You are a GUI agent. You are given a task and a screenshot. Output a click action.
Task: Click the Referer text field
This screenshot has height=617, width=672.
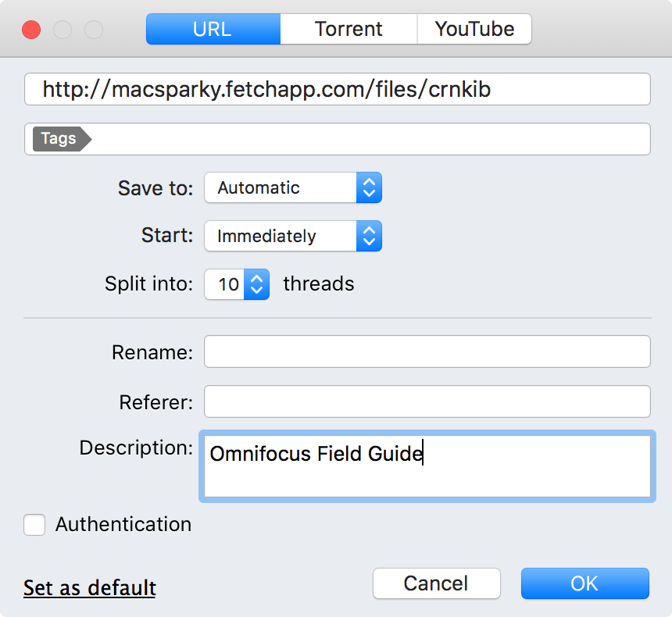(427, 401)
